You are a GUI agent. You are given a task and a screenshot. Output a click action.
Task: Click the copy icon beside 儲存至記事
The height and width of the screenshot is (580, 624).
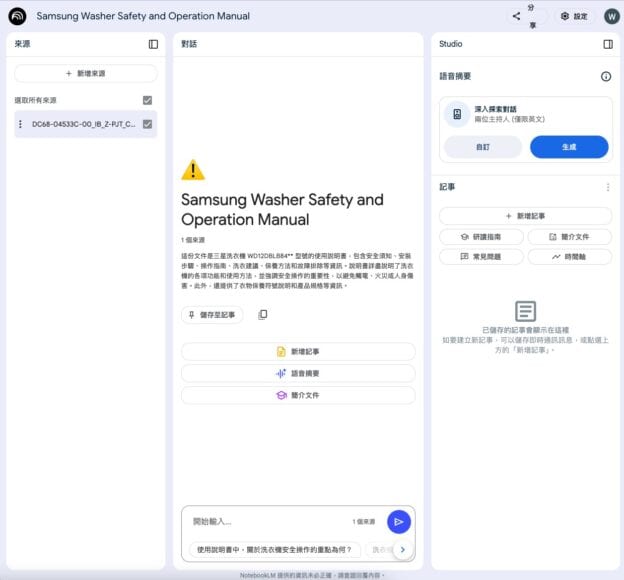[263, 315]
